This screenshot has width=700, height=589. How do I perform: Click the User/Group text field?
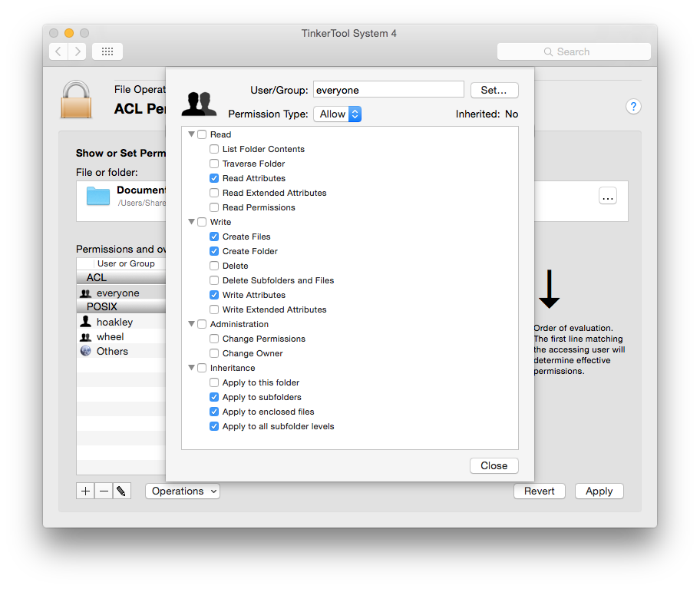pos(388,90)
